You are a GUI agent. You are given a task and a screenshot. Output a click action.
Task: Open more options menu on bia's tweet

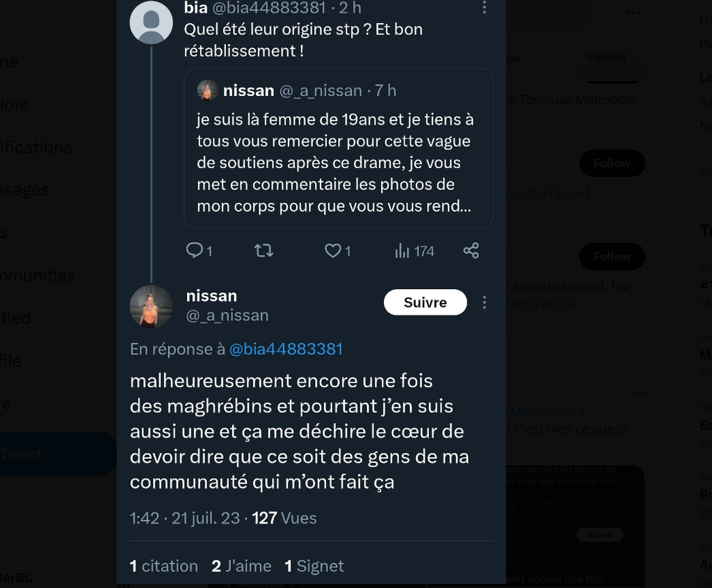(x=485, y=8)
